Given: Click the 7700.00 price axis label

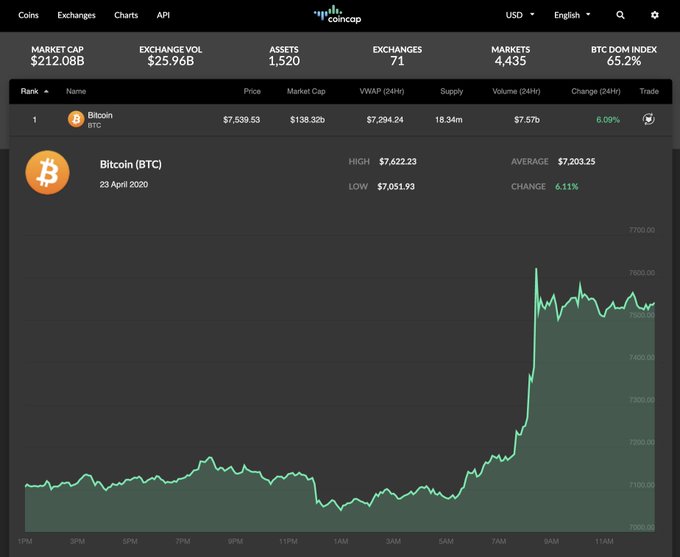Looking at the screenshot, I should pos(642,229).
